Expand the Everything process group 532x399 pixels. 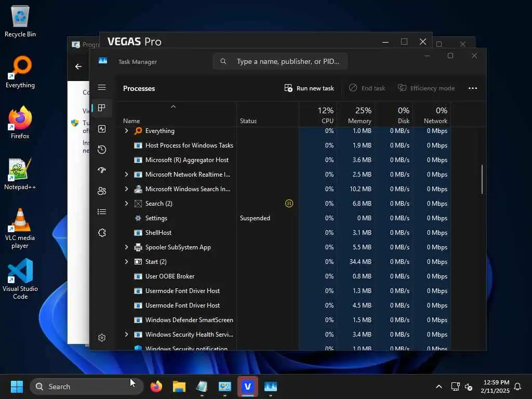127,131
